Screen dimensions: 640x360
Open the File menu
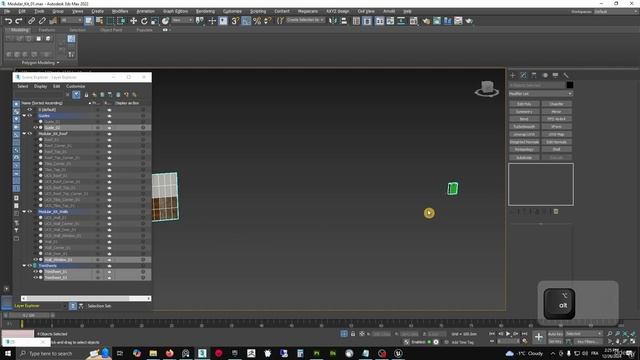pyautogui.click(x=7, y=11)
